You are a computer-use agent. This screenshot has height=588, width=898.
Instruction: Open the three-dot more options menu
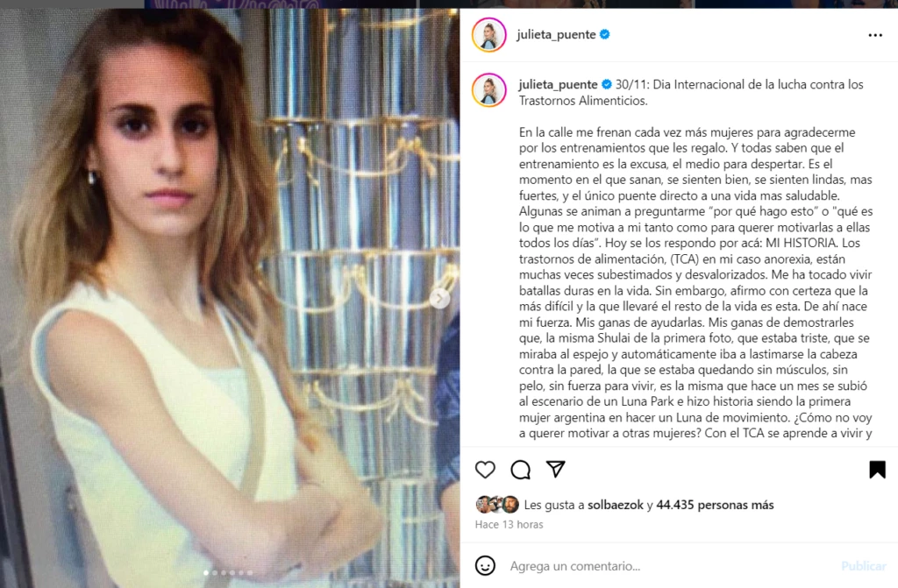point(875,36)
